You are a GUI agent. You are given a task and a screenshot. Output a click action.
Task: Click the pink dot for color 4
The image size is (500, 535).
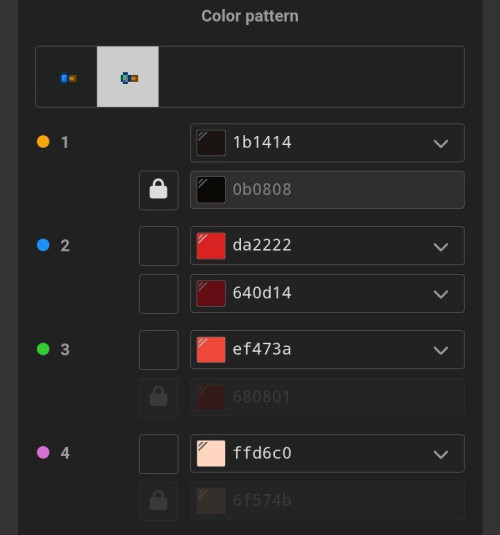click(43, 452)
